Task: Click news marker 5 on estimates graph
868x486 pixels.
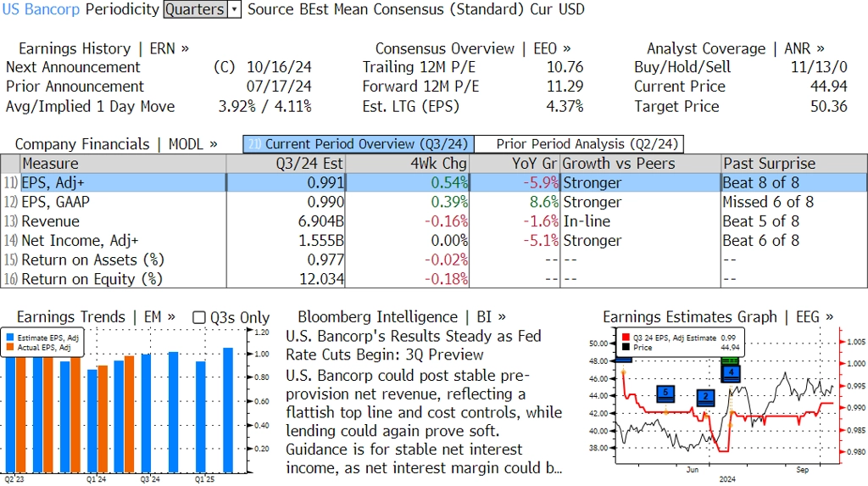Action: point(666,393)
